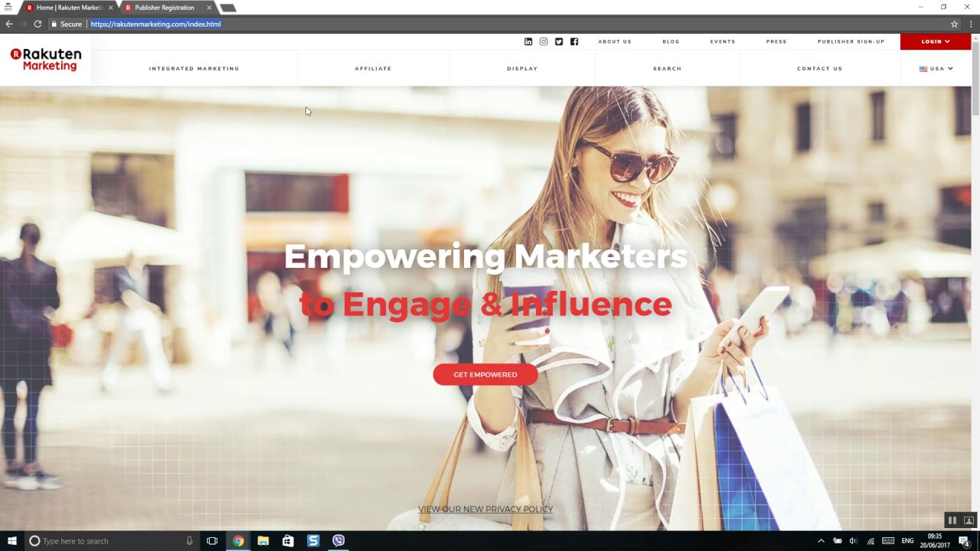The height and width of the screenshot is (551, 980).
Task: Open the Wi-Fi network icon in tray
Action: point(871,541)
